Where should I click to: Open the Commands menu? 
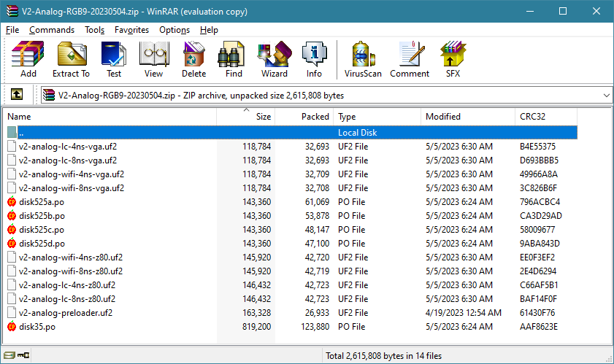point(52,30)
